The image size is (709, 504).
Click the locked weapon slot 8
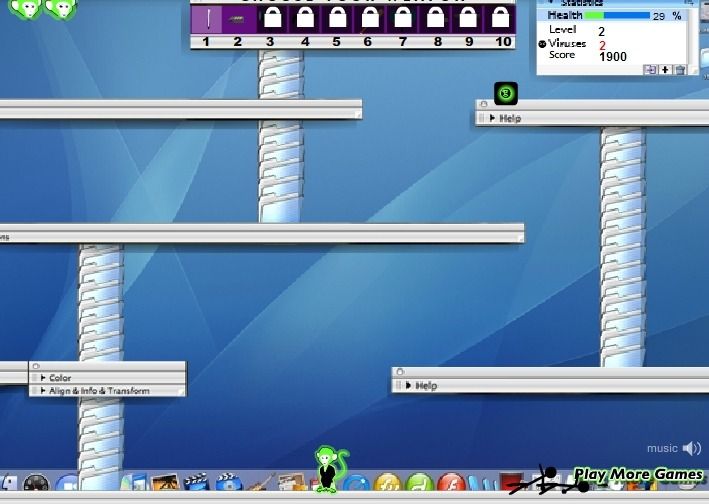435,19
